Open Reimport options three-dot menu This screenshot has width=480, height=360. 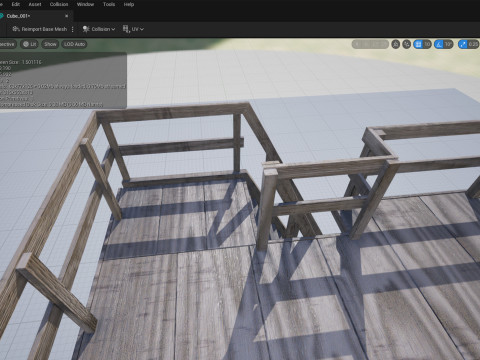tap(73, 29)
